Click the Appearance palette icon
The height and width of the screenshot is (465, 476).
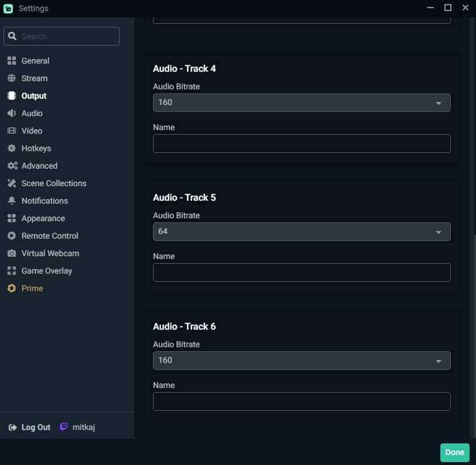click(x=12, y=218)
